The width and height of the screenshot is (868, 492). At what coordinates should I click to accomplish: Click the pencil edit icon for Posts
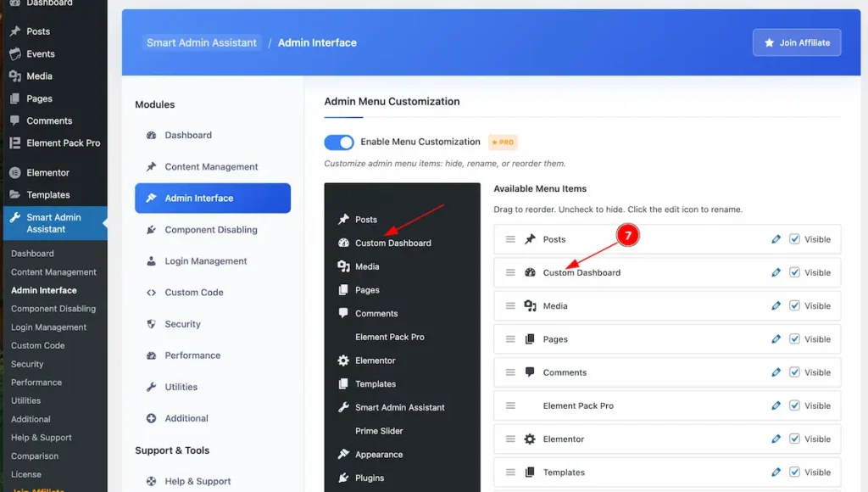pos(776,239)
